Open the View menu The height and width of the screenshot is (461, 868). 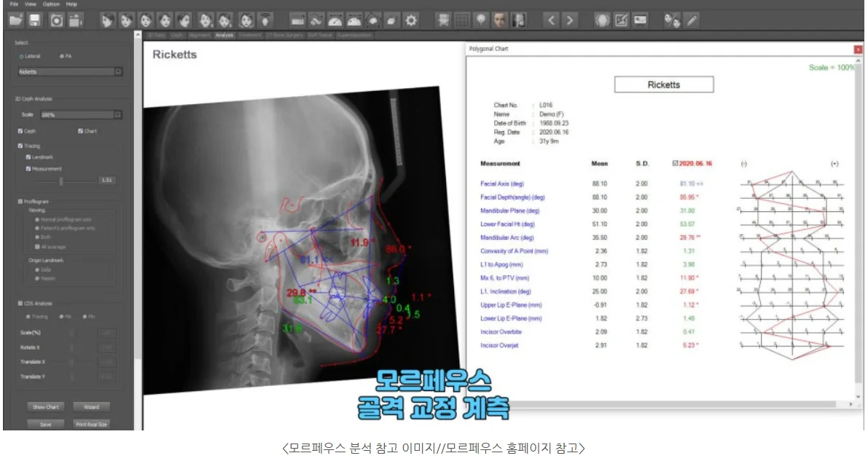[31, 4]
